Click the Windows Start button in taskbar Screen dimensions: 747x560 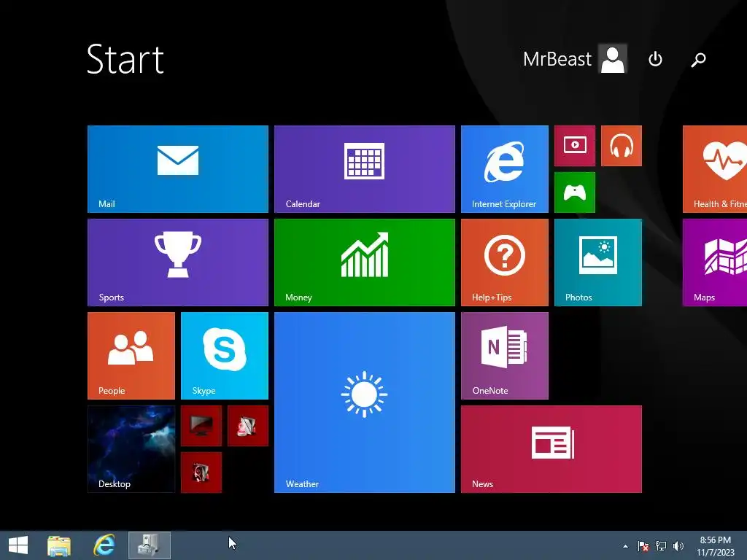tap(18, 545)
